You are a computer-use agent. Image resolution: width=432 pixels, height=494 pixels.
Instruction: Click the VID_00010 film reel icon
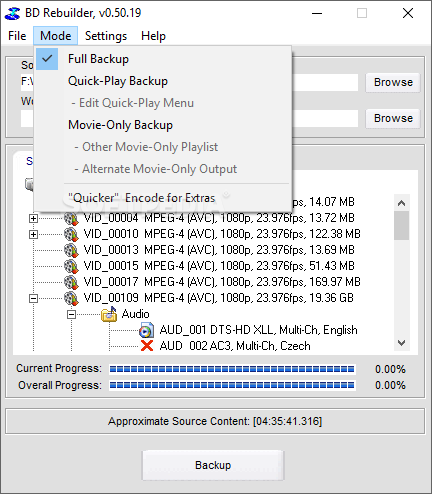71,234
